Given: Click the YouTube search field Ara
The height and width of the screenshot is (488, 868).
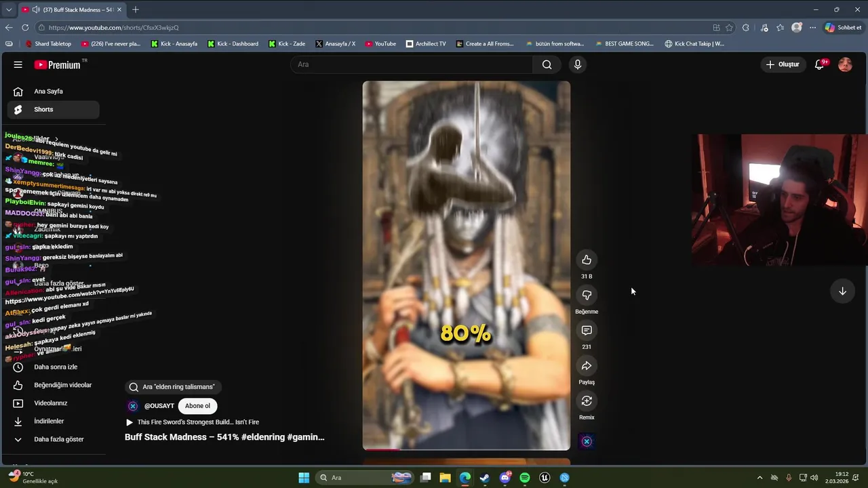Looking at the screenshot, I should tap(412, 64).
